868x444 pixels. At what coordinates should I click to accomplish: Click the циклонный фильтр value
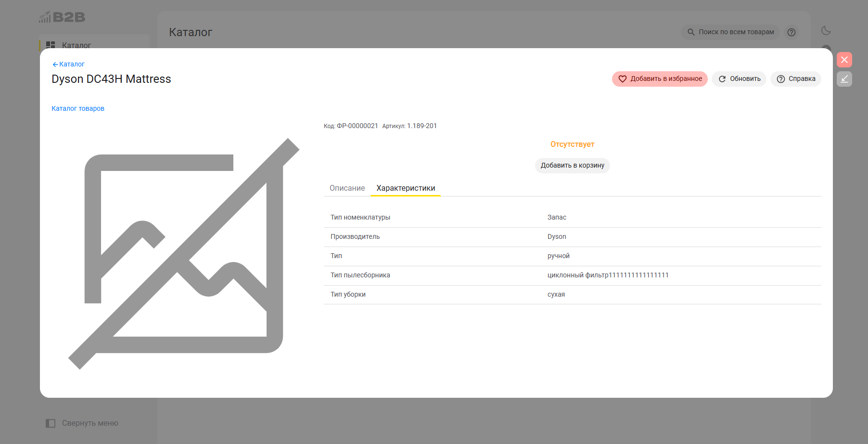pyautogui.click(x=608, y=275)
